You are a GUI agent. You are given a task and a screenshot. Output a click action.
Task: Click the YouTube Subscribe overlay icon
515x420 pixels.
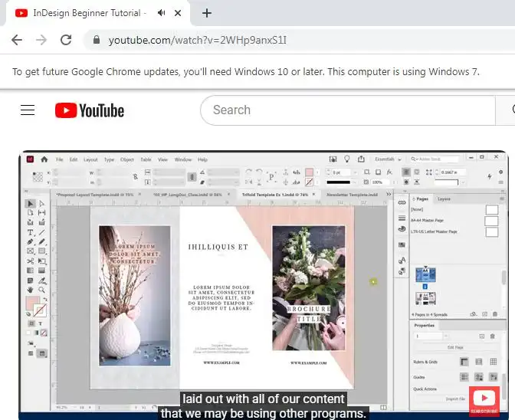(484, 401)
